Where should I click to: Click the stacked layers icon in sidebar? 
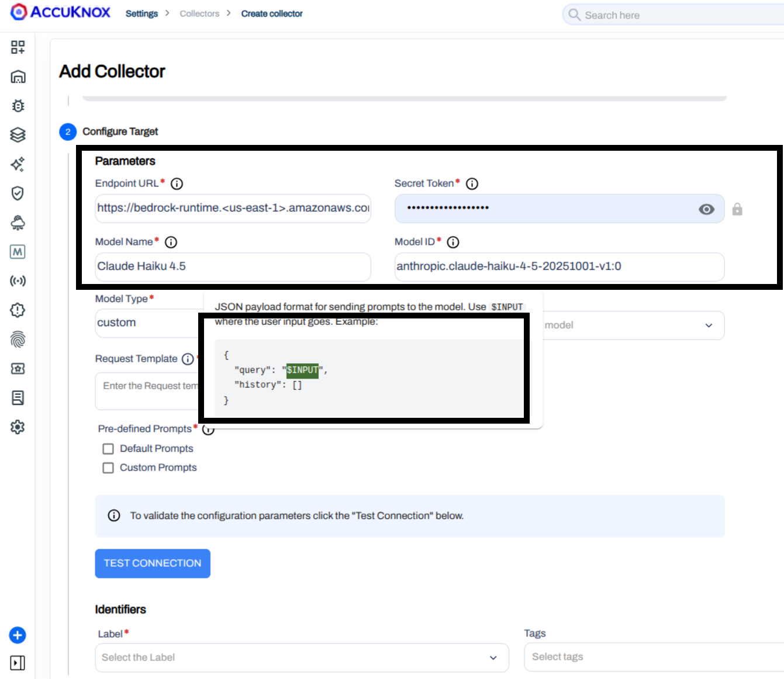(x=18, y=135)
